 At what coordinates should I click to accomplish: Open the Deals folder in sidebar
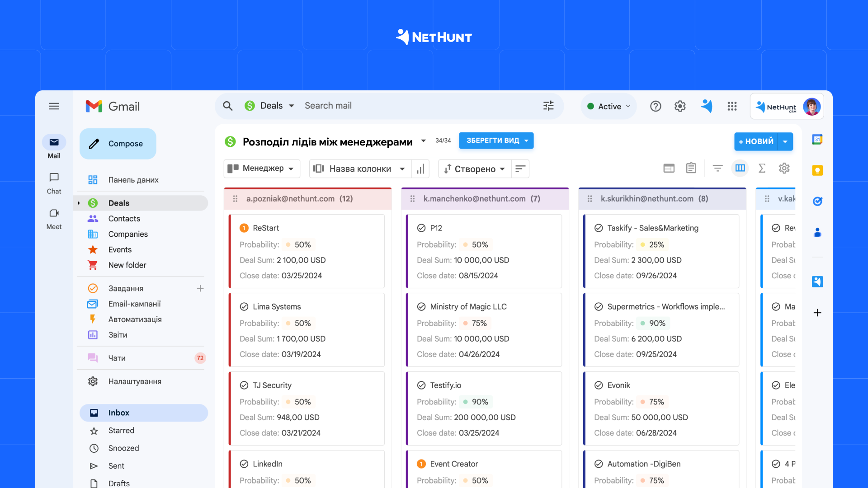click(118, 202)
